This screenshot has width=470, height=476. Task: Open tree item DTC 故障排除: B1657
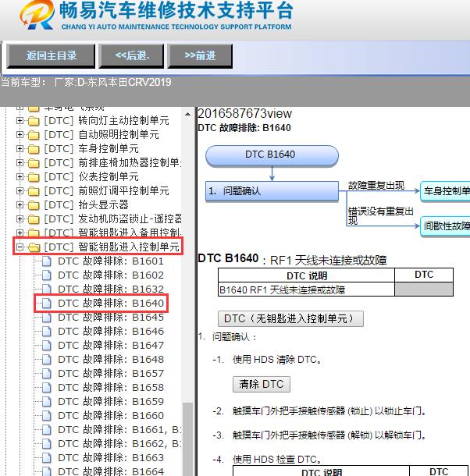(111, 374)
